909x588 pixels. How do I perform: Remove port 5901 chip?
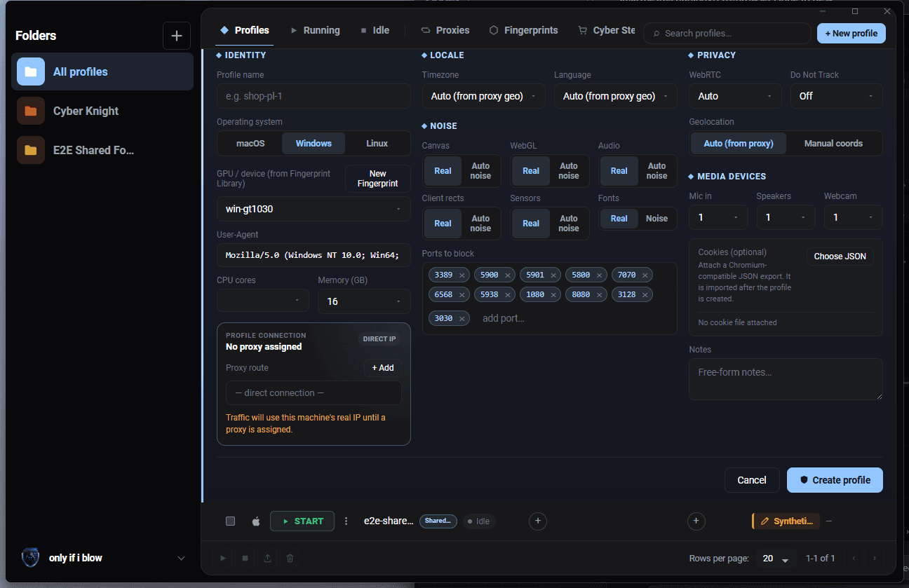[x=553, y=275]
